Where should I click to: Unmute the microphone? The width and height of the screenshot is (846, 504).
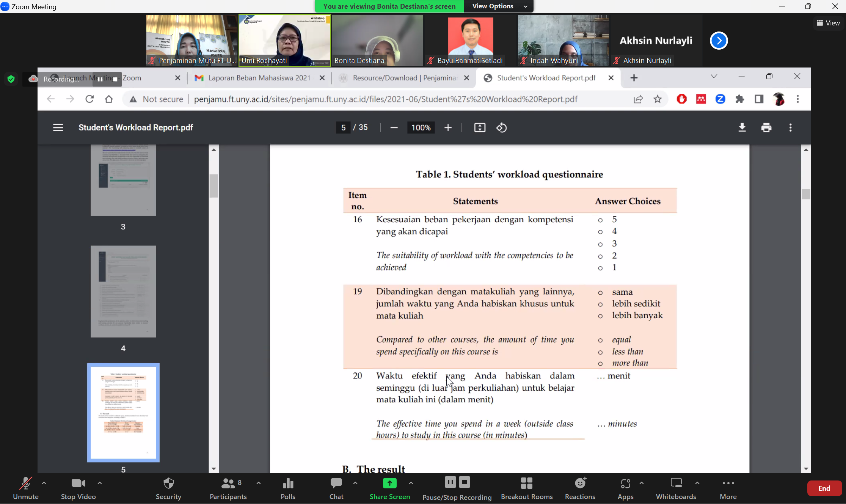click(25, 488)
